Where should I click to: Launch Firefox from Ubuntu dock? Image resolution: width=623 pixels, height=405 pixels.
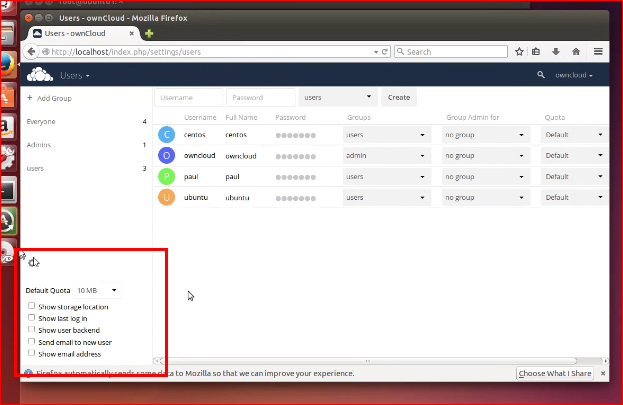8,64
